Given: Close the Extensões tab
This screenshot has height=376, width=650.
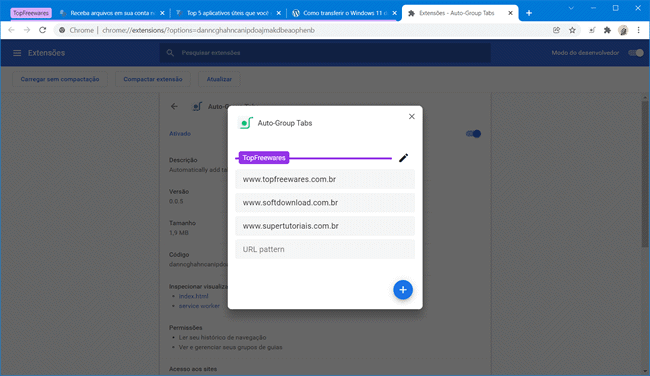Looking at the screenshot, I should coord(510,13).
